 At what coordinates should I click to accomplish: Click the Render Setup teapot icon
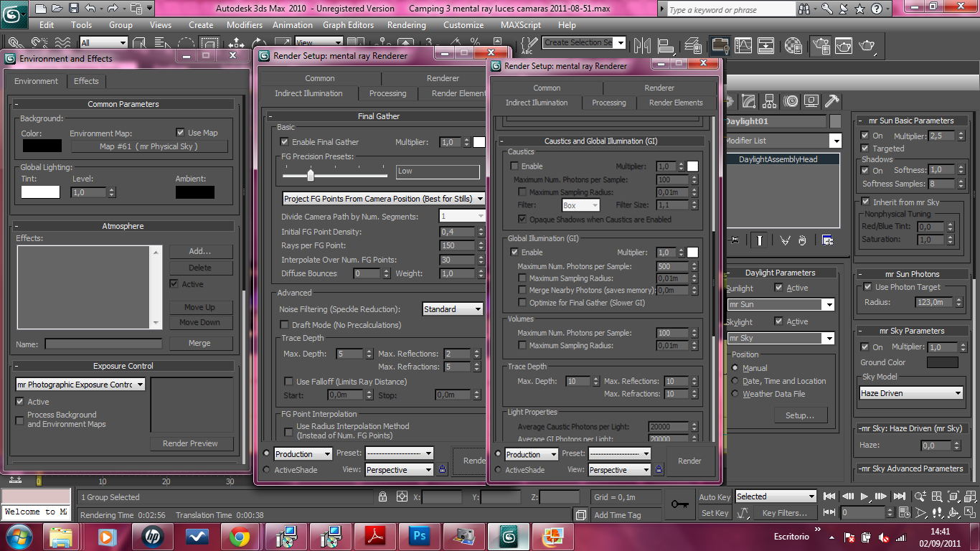(x=821, y=44)
